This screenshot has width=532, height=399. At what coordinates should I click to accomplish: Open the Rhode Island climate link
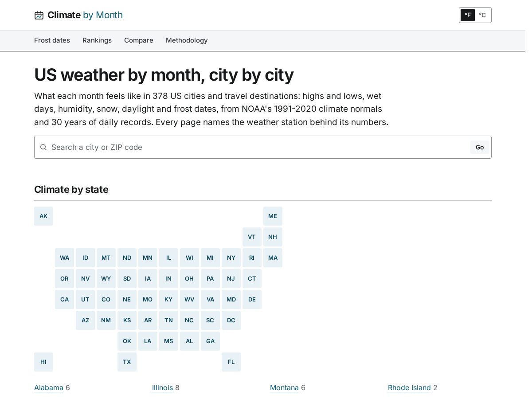pyautogui.click(x=409, y=388)
